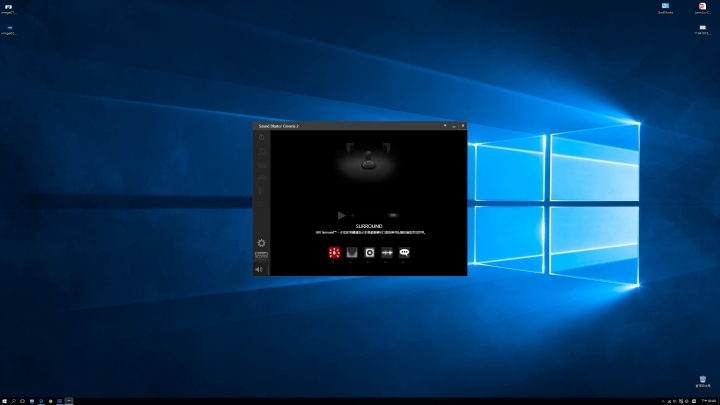Open the music note profile in the sidebar
This screenshot has height=405, width=720.
pyautogui.click(x=261, y=151)
